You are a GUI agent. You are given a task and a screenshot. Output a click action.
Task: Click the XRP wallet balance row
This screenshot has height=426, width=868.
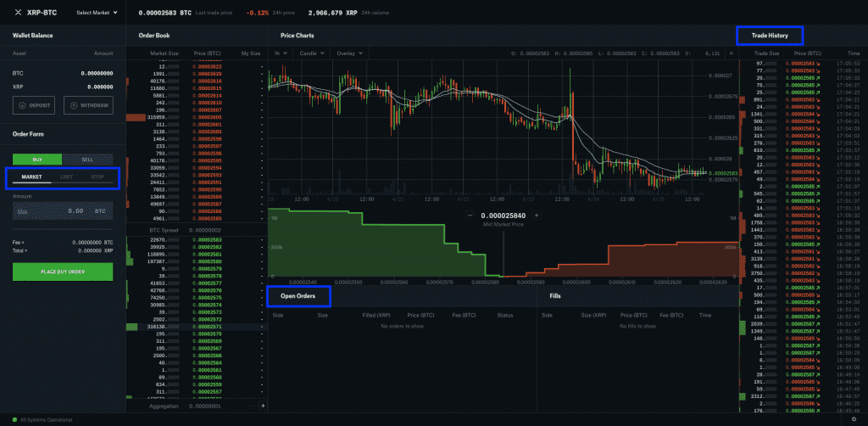63,87
